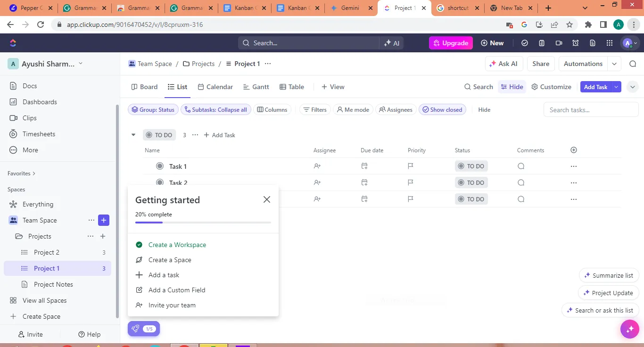Assign someone to Task 2
Viewport: 644px width, 347px height.
coord(317,182)
